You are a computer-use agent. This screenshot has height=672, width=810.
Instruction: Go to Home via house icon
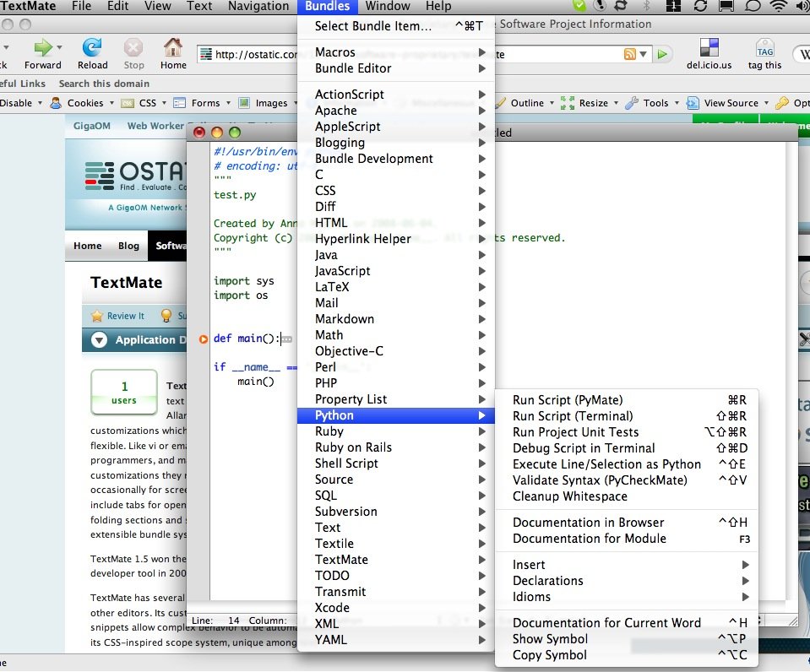point(173,47)
